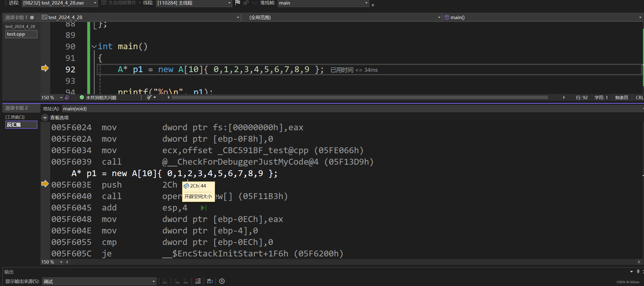Screen dimensions: 644x286
Task: Click the clear all output icon
Action: pyautogui.click(x=198, y=281)
